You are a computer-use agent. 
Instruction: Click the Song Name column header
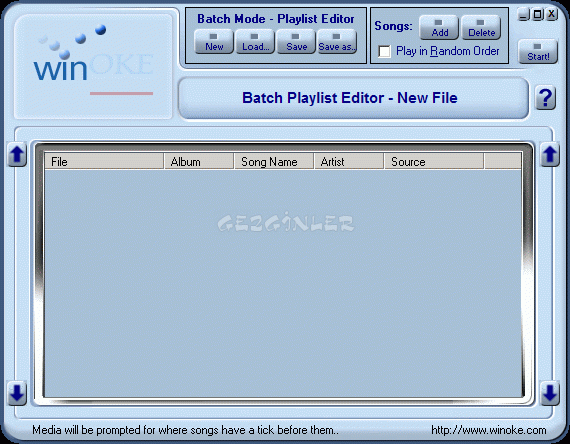pyautogui.click(x=274, y=161)
